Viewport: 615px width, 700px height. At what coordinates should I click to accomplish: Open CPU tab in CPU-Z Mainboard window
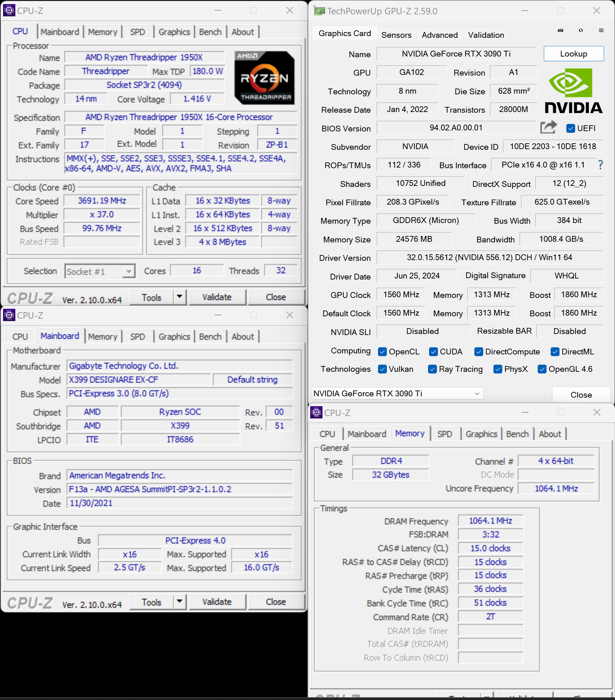(x=20, y=337)
